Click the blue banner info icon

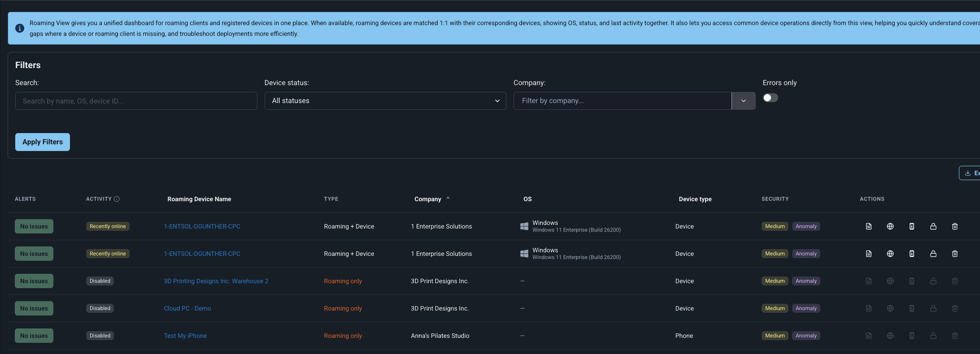[20, 28]
